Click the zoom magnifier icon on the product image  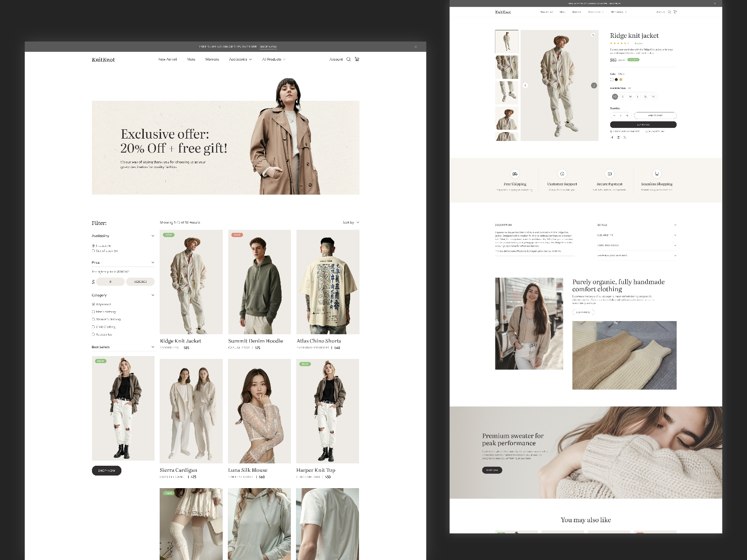[593, 34]
